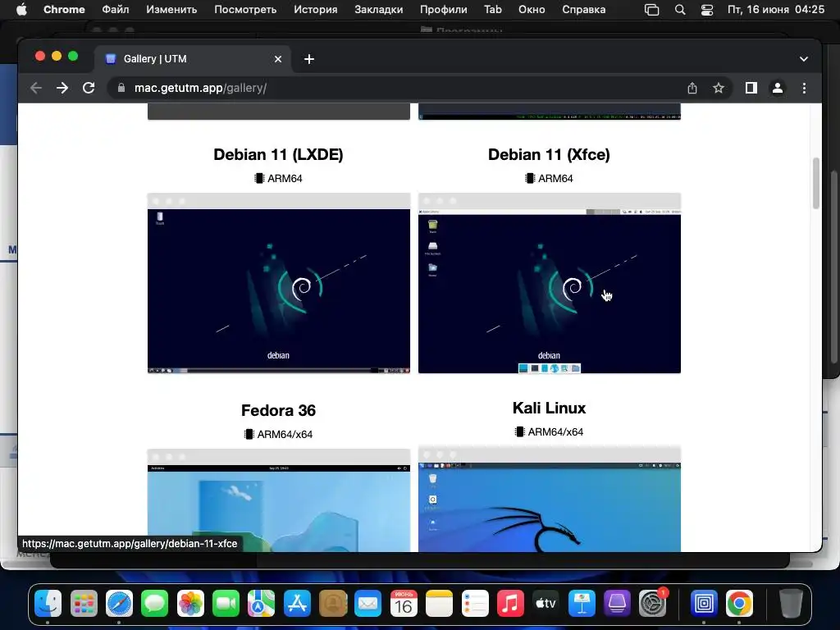840x630 pixels.
Task: Click the lock icon for site information
Action: coord(121,88)
